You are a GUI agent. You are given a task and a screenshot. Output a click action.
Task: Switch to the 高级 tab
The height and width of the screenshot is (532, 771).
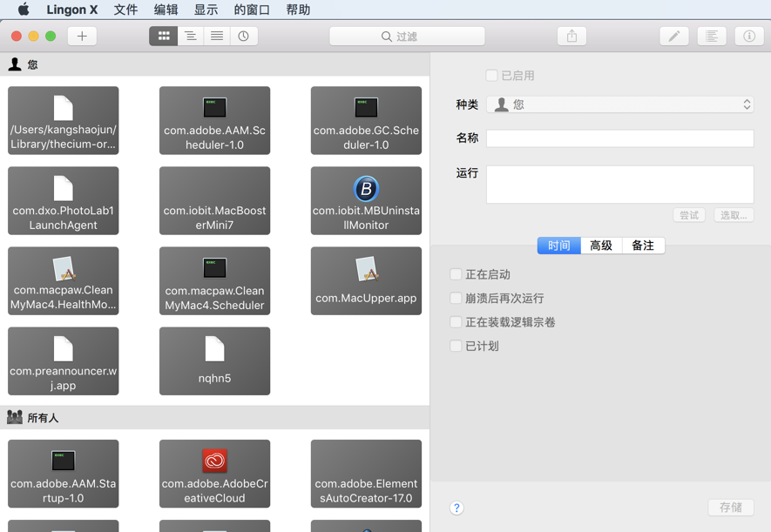pyautogui.click(x=601, y=246)
